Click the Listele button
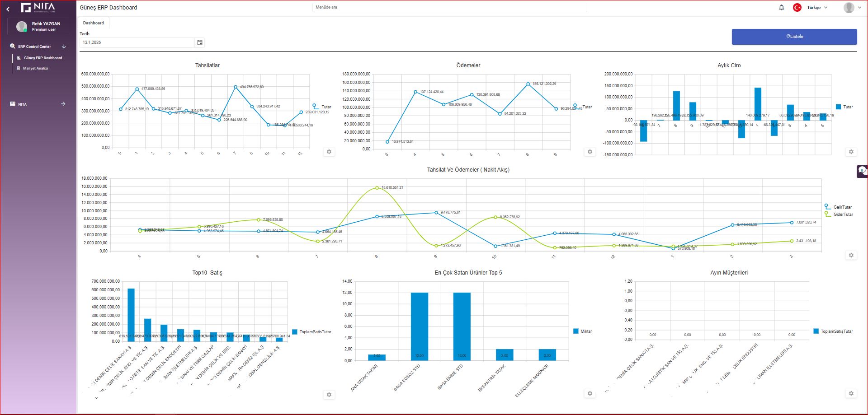This screenshot has height=415, width=868. click(794, 37)
